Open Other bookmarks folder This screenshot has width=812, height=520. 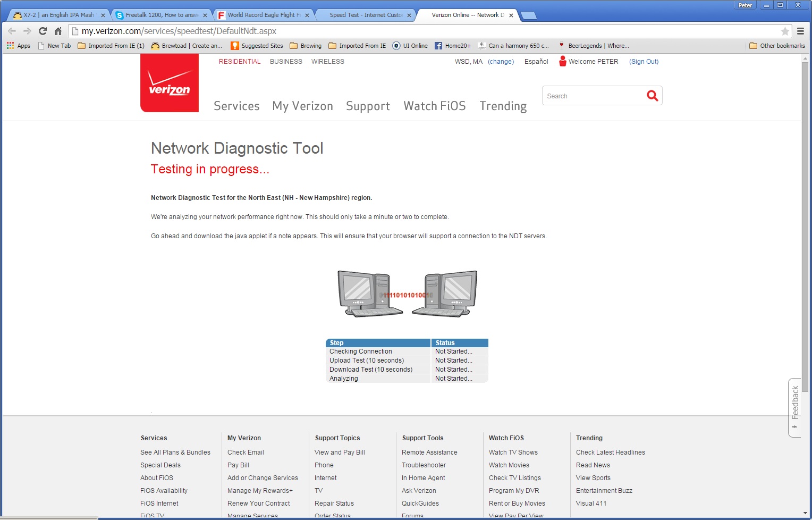tap(777, 46)
